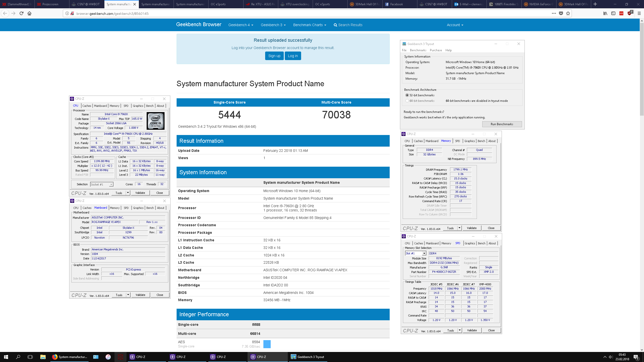Screen dimensions: 644x362
Task: Switch to Firefox window in the taskbar
Action: pyautogui.click(x=69, y=357)
